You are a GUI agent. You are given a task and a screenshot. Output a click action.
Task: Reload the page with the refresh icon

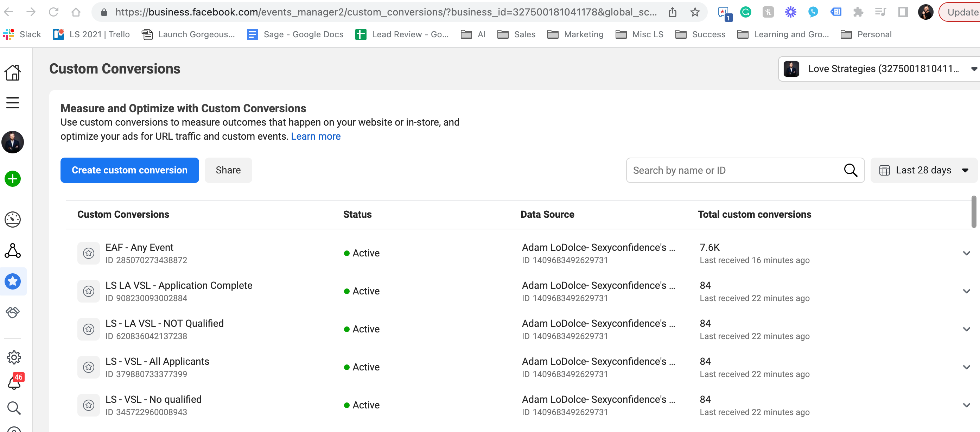click(x=53, y=12)
